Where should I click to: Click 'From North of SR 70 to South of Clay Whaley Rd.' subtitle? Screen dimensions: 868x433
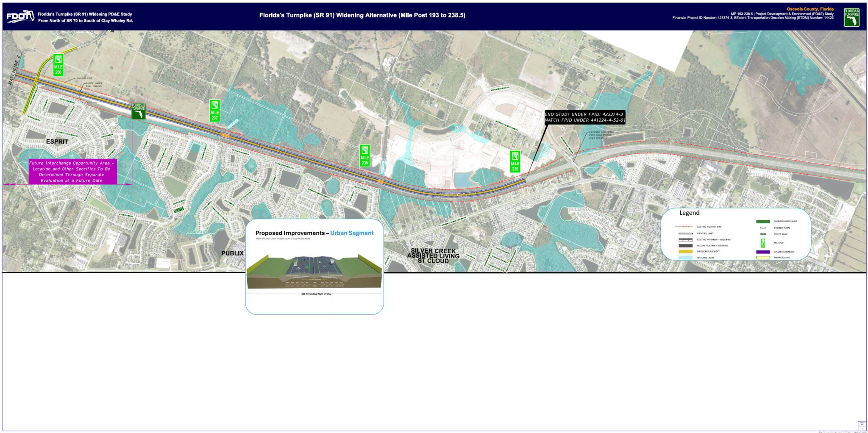click(86, 20)
